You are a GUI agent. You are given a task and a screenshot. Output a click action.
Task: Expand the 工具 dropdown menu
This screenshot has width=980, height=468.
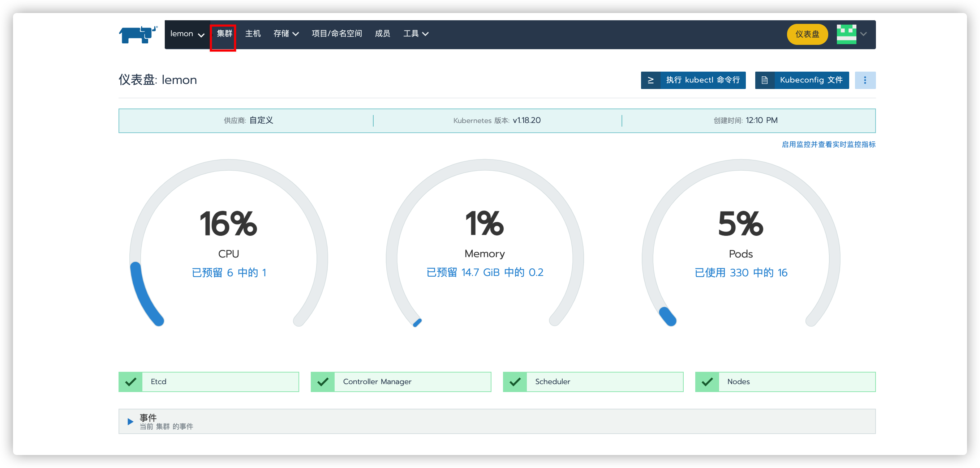coord(416,34)
